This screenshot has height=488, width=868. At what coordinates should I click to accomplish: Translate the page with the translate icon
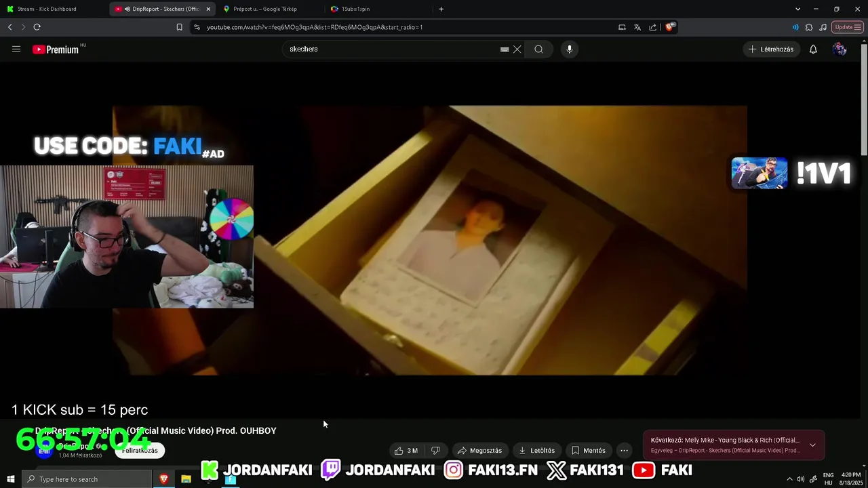pyautogui.click(x=637, y=27)
